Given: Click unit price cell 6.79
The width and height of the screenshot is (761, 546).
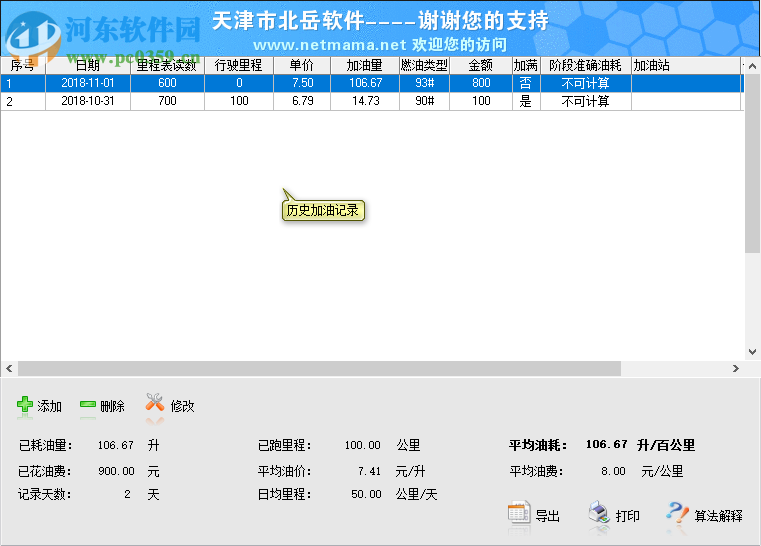Looking at the screenshot, I should pyautogui.click(x=302, y=101).
